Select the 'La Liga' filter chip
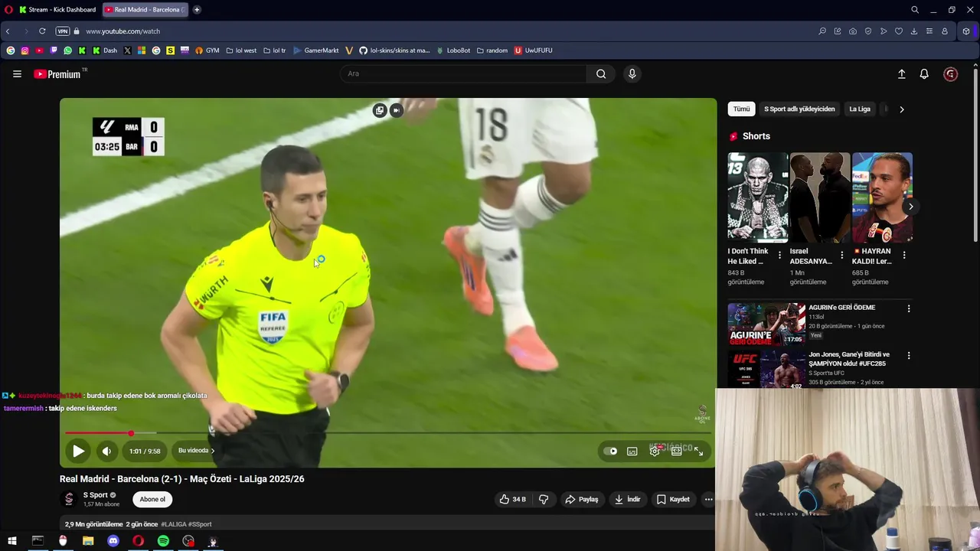 (860, 109)
